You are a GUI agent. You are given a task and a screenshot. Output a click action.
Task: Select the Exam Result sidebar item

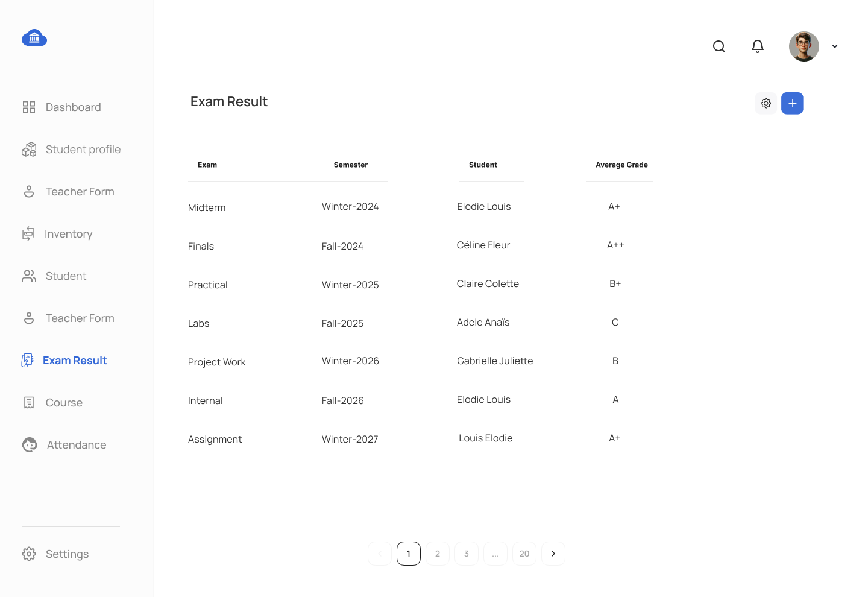(x=64, y=361)
